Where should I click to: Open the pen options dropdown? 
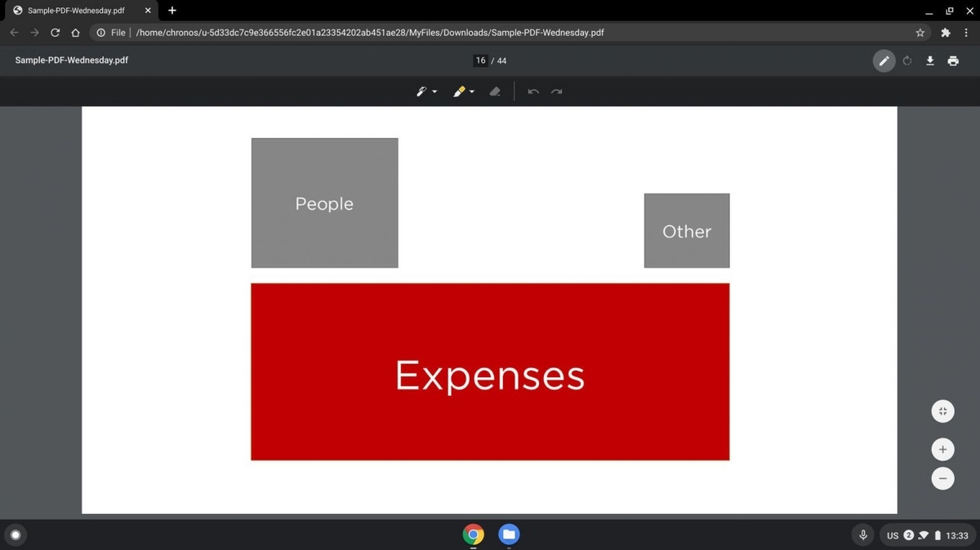tap(433, 91)
